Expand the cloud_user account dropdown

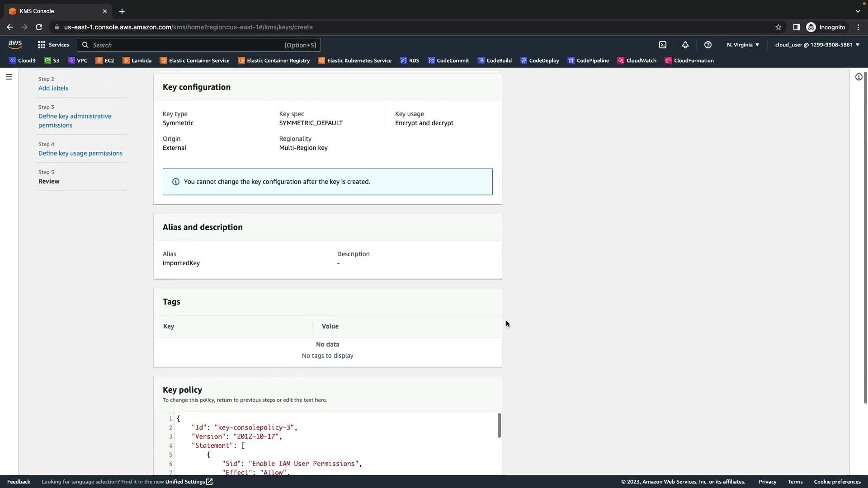pyautogui.click(x=817, y=45)
